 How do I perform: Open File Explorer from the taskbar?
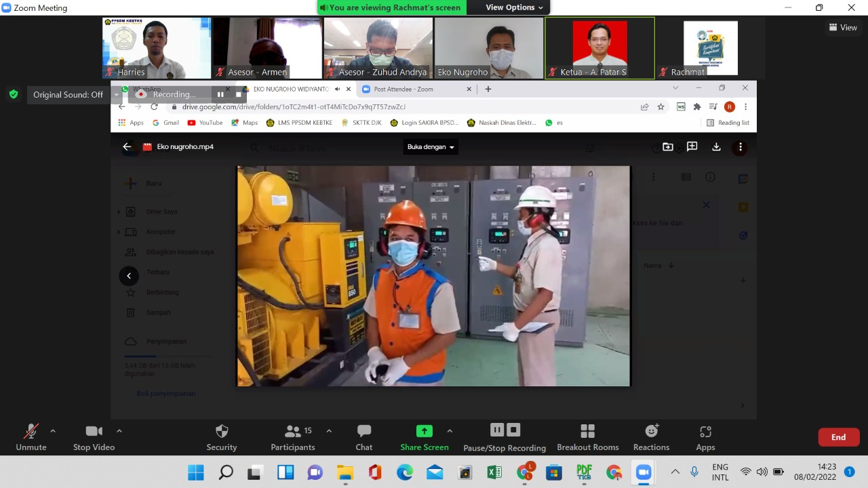[345, 472]
